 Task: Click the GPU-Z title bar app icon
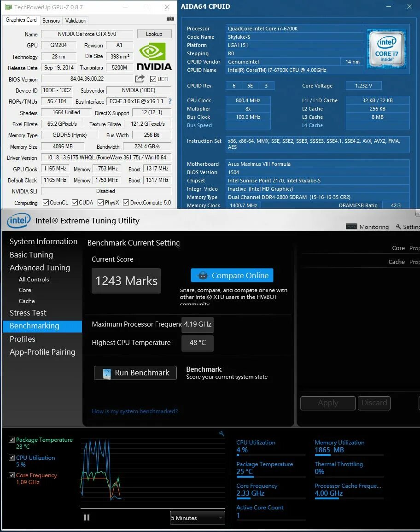pyautogui.click(x=8, y=7)
